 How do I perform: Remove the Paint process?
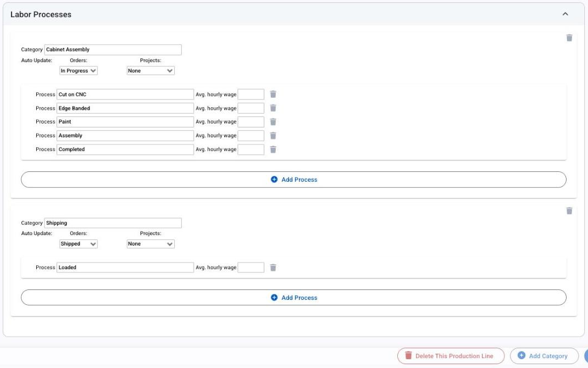(273, 122)
